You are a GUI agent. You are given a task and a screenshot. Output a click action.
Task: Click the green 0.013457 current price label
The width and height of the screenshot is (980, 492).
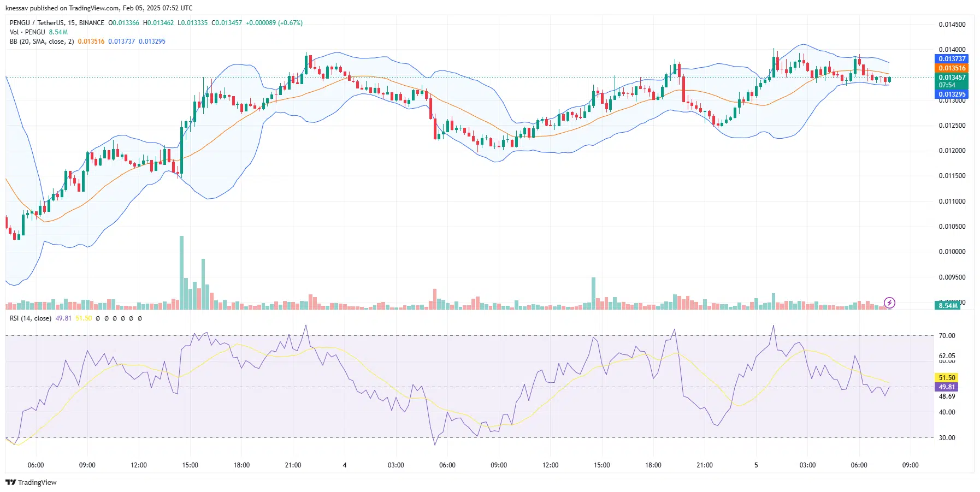click(x=952, y=78)
